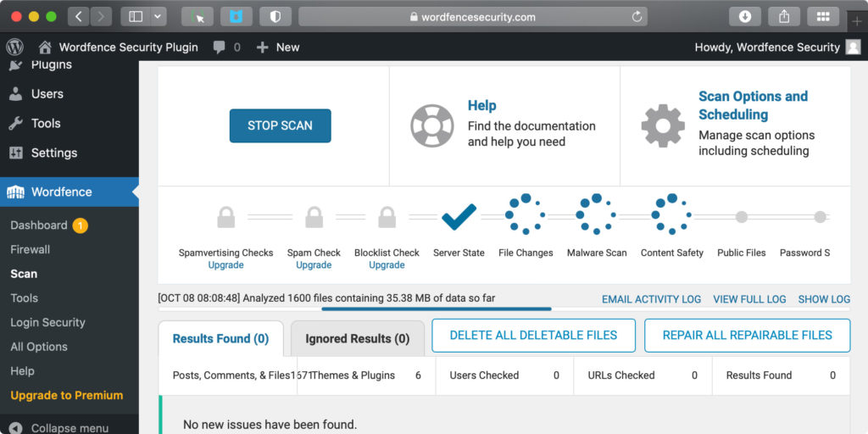Open the Firewall submenu item

(30, 250)
